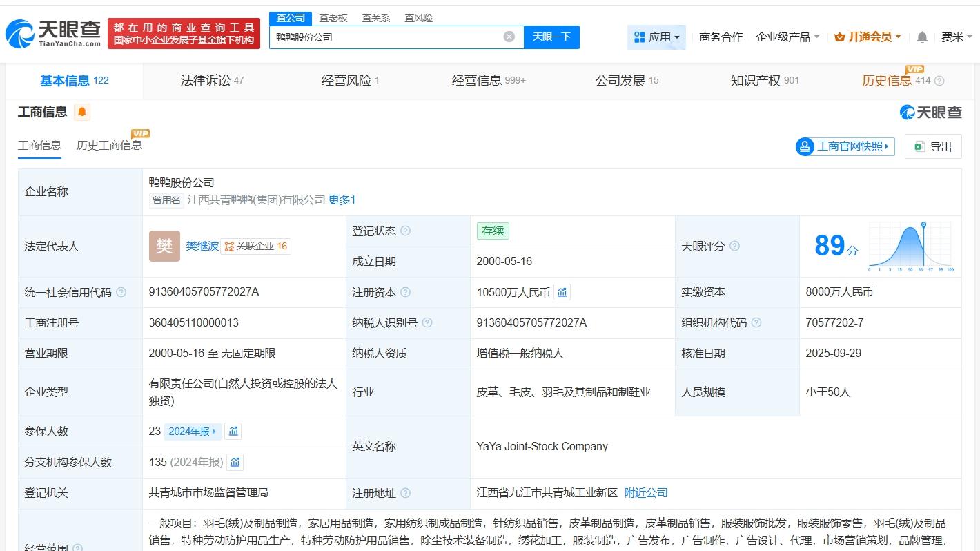980x551 pixels.
Task: Click the 天眼一下 search button
Action: click(551, 37)
